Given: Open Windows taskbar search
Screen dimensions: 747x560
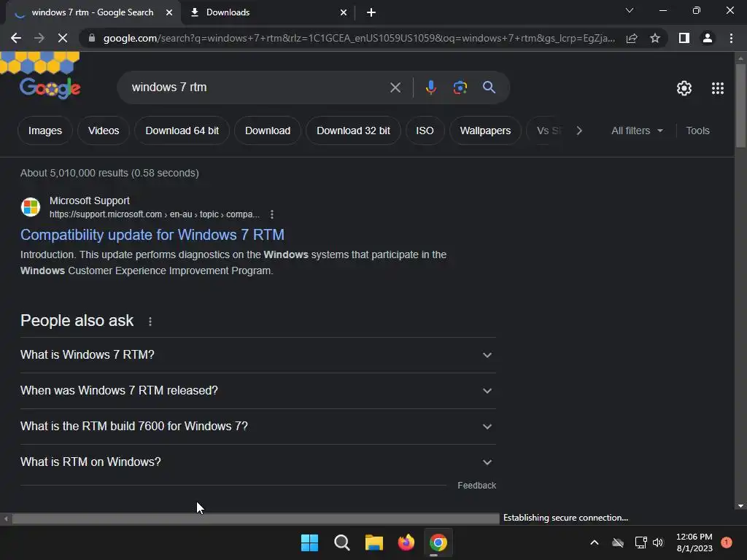Looking at the screenshot, I should coord(342,542).
